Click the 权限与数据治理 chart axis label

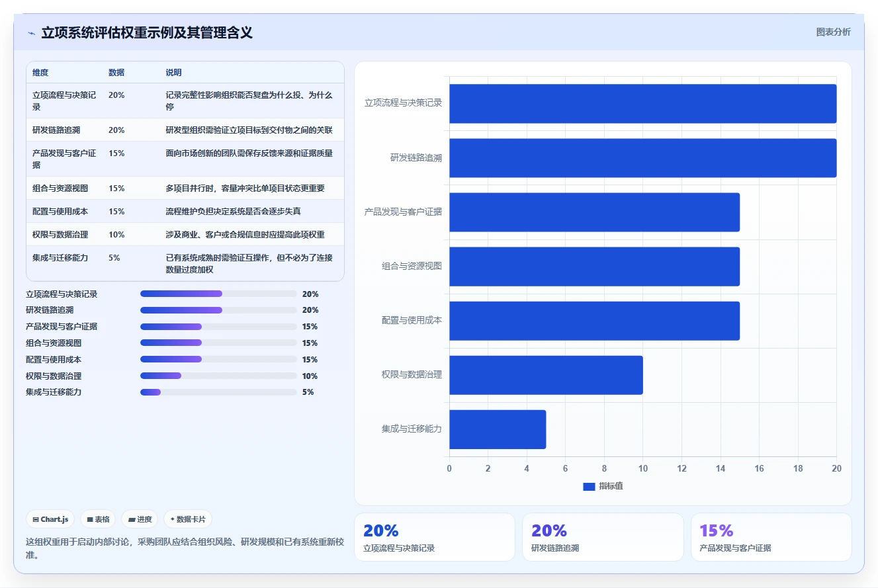coord(412,374)
